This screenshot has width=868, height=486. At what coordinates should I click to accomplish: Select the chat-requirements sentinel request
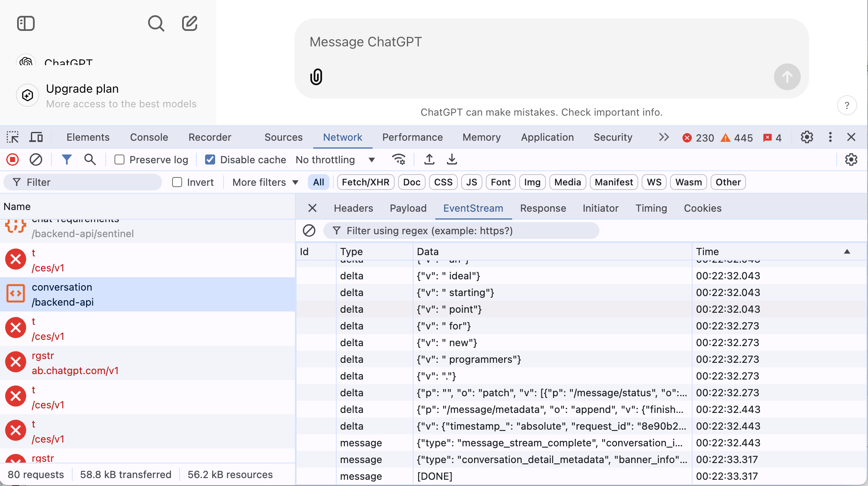(147, 231)
